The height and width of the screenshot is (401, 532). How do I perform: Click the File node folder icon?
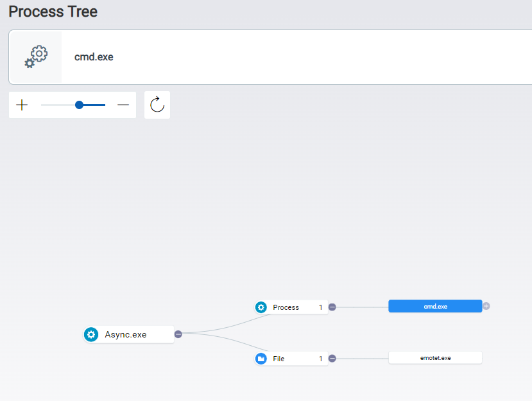pos(261,359)
